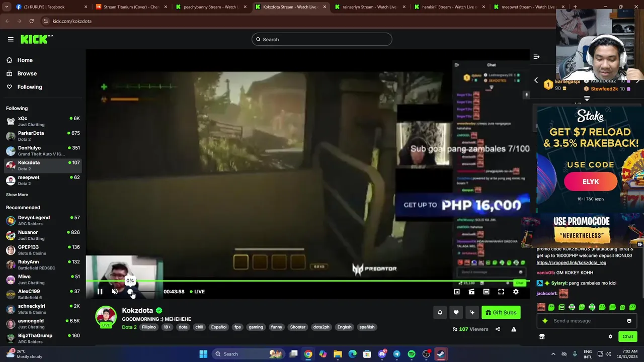Open Kokzdota profile avatar
644x362 pixels.
coord(106,317)
